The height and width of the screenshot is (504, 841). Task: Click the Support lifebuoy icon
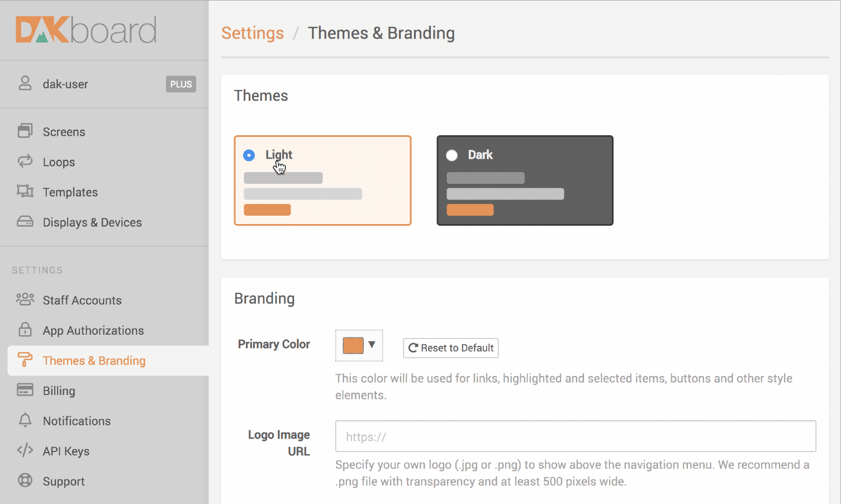pos(25,481)
